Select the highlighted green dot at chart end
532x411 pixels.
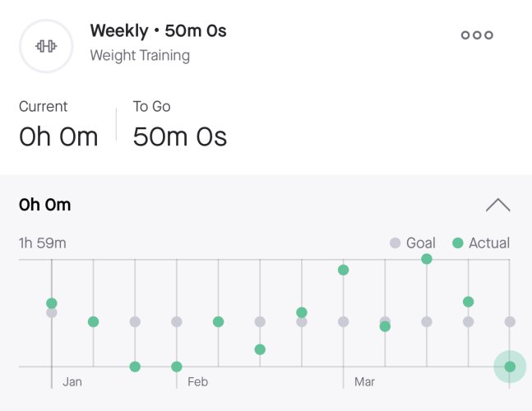tap(510, 367)
